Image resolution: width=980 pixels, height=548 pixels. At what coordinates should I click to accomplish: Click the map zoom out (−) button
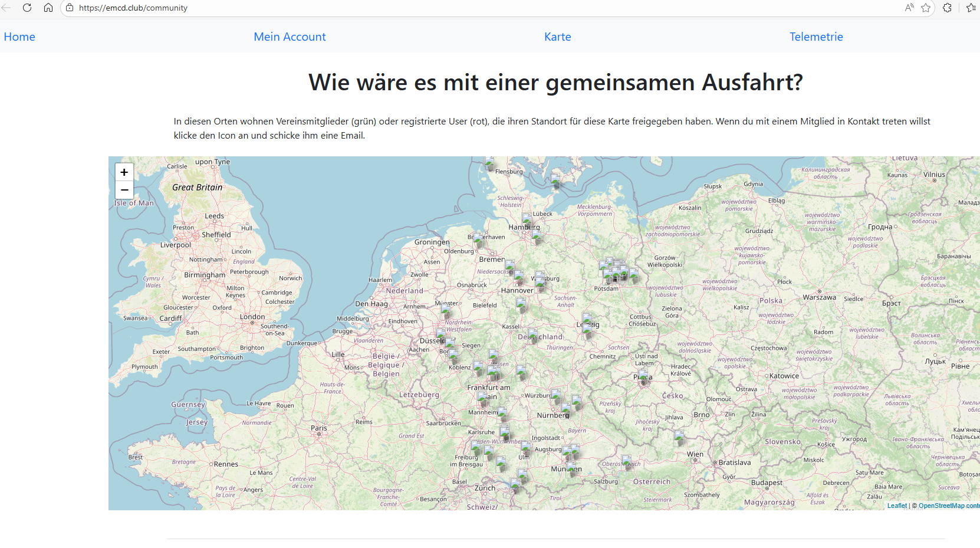coord(124,190)
